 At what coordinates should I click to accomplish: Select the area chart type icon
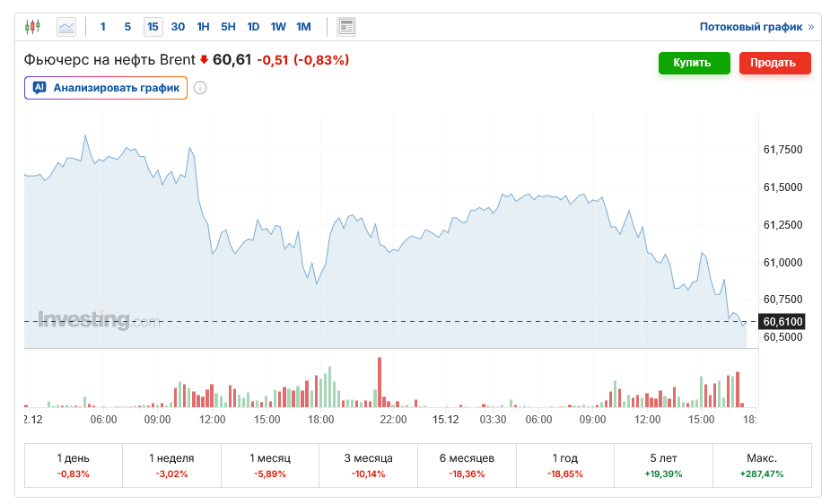click(66, 27)
